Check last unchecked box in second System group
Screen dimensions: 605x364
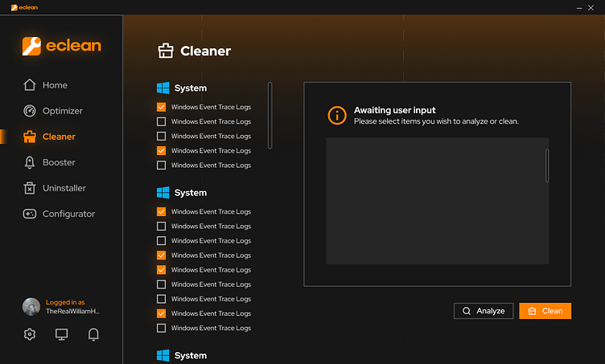point(161,328)
